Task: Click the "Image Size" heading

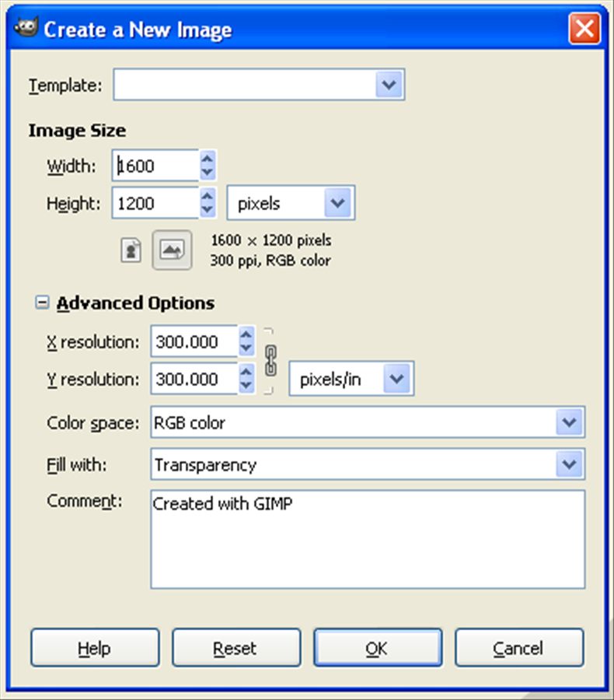Action: 77,131
